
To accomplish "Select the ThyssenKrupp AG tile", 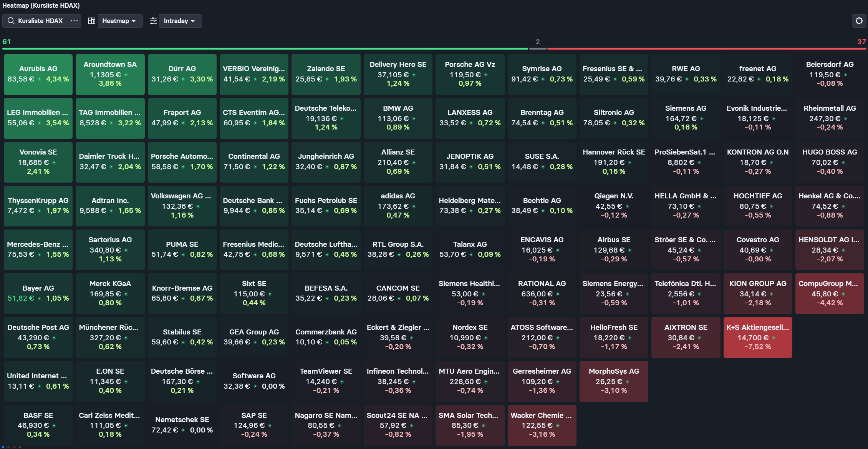I will pyautogui.click(x=38, y=206).
